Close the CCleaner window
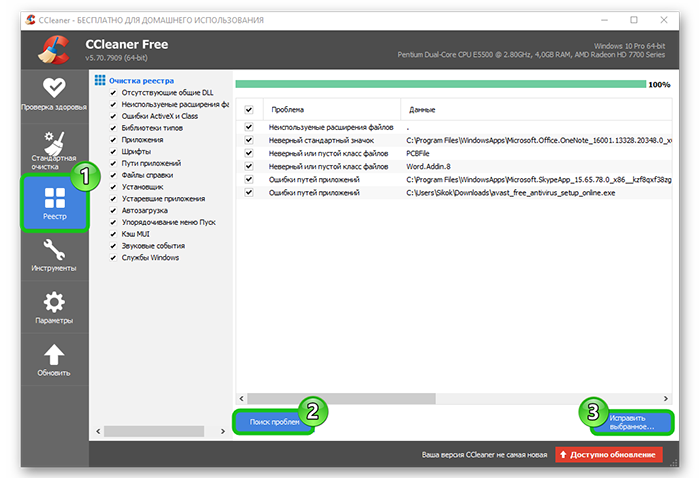Image resolution: width=700 pixels, height=478 pixels. [x=664, y=20]
